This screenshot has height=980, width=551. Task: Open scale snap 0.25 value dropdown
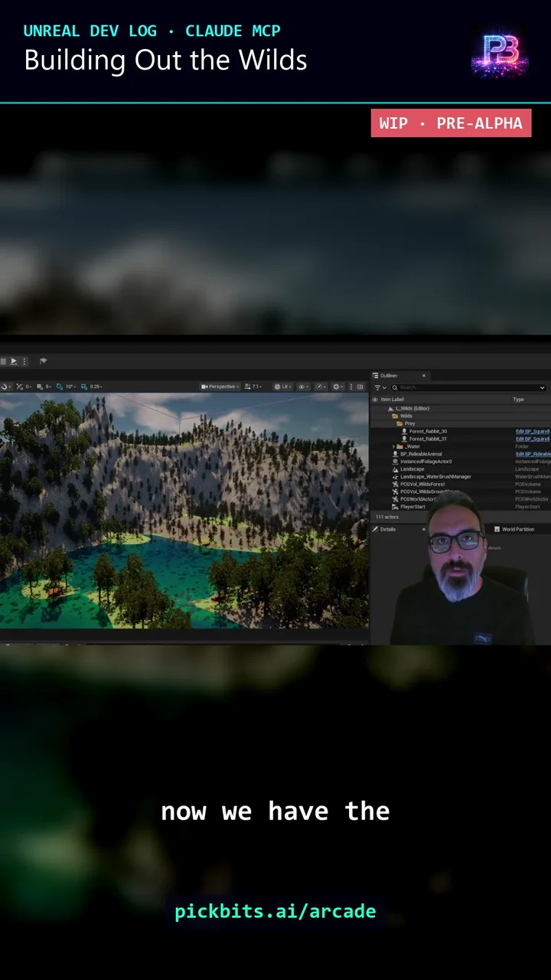(96, 387)
